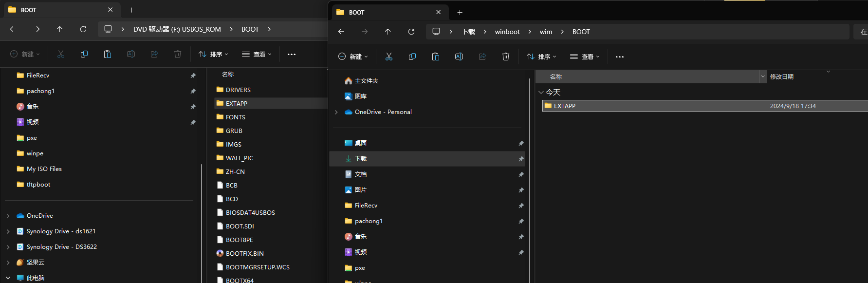This screenshot has height=283, width=868.
Task: Share using right window toolbar icon
Action: [x=482, y=57]
